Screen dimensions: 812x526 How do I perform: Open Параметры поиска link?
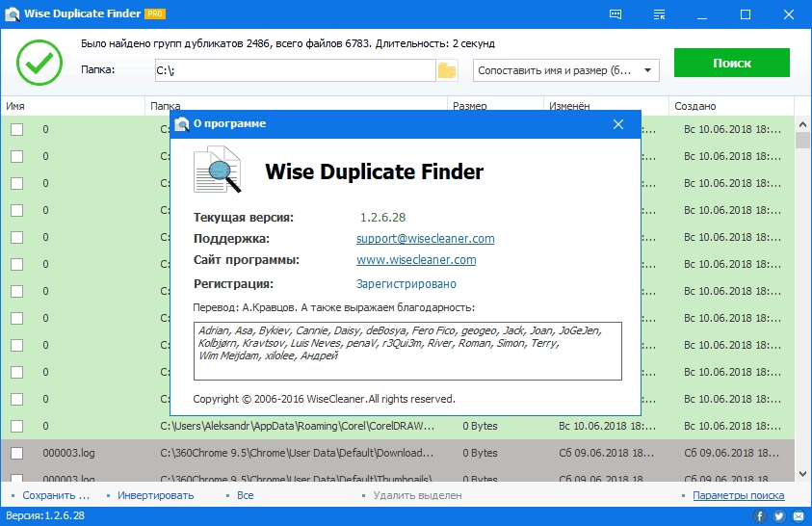coord(739,495)
